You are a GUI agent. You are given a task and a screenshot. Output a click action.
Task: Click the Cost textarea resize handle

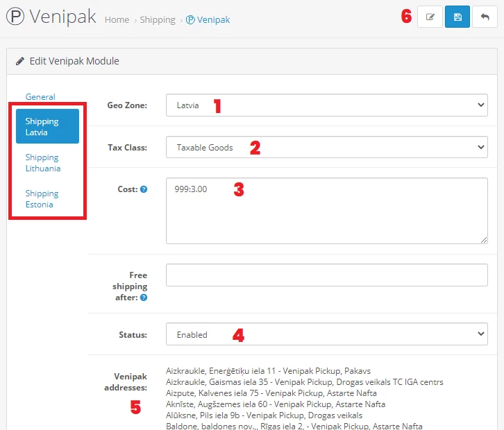484,240
